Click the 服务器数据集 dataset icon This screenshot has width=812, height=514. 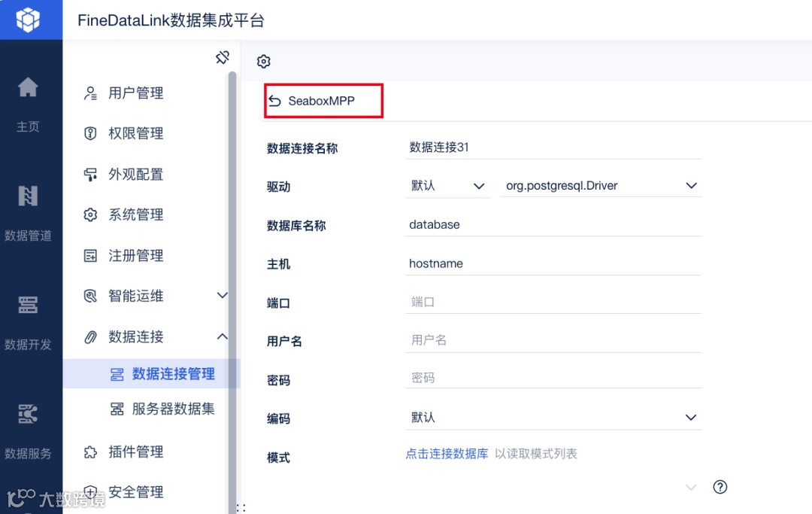pos(117,409)
